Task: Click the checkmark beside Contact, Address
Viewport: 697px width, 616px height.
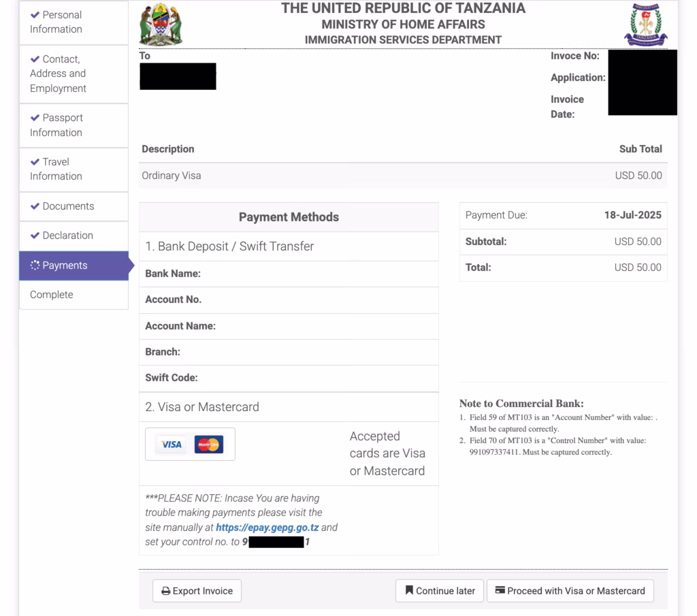Action: tap(35, 59)
